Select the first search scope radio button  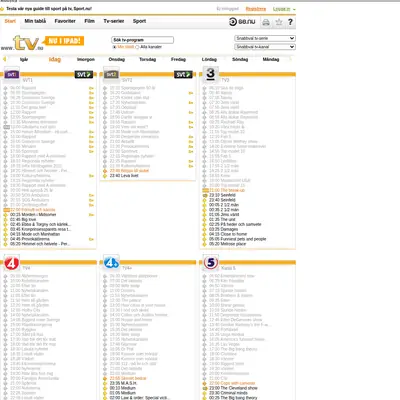coord(114,47)
